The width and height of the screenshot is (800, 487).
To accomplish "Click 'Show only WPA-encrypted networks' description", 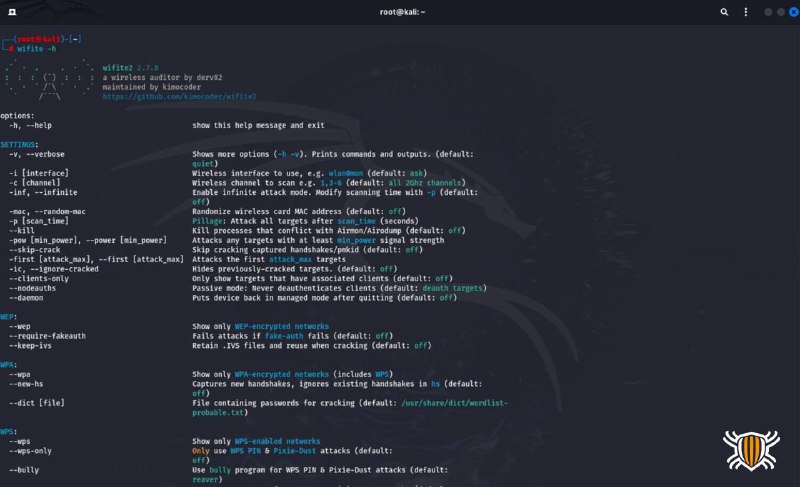I will (261, 375).
